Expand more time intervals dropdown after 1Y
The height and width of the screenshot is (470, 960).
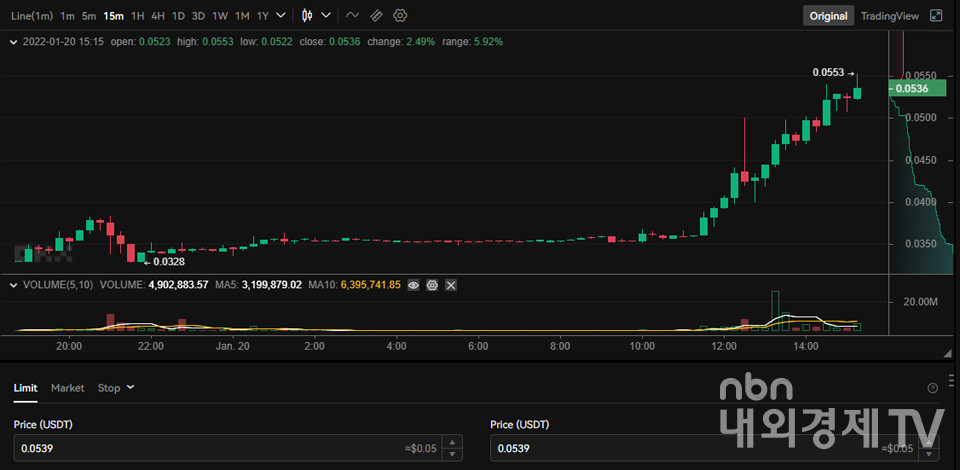coord(280,16)
